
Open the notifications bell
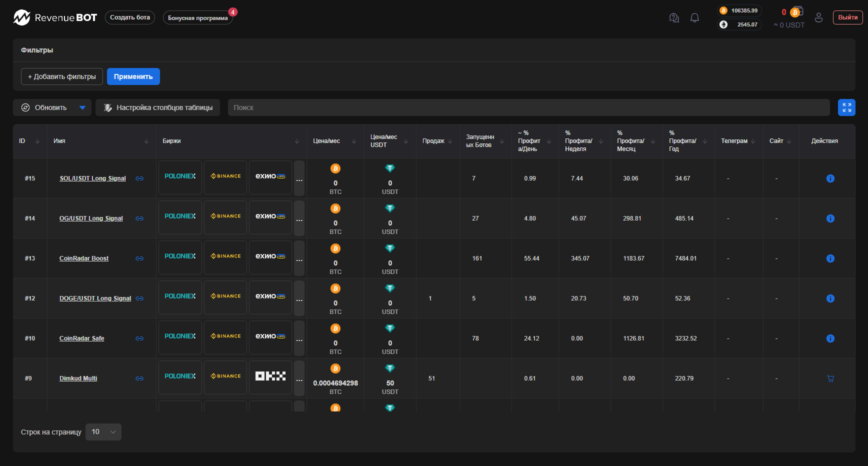tap(694, 18)
